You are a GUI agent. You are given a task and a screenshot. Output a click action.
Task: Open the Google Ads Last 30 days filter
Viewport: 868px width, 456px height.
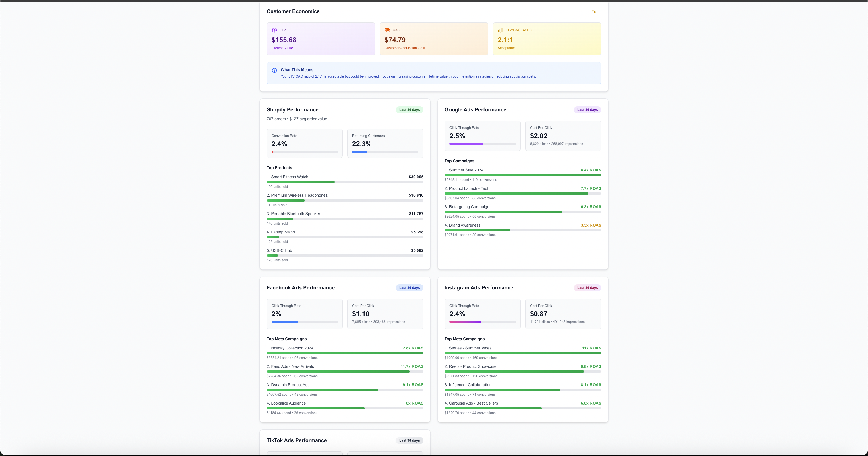pos(587,109)
